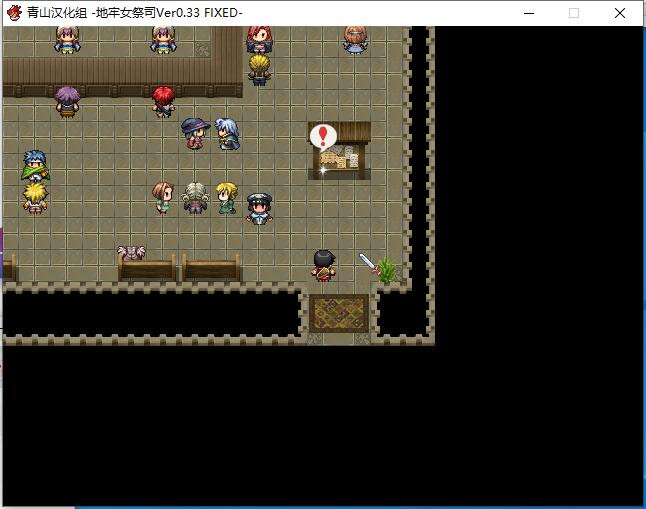Click the green potted plant in corner
The width and height of the screenshot is (646, 509).
pyautogui.click(x=387, y=268)
